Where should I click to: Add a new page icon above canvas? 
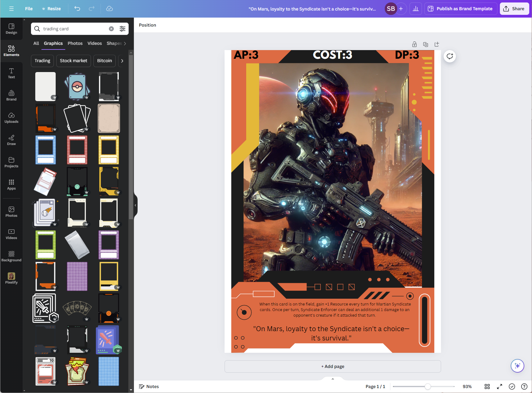437,44
